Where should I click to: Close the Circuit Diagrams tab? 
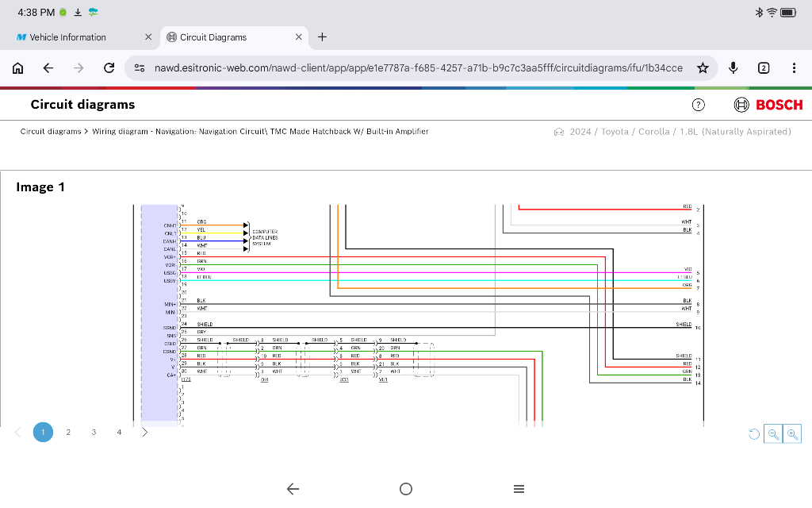point(299,37)
